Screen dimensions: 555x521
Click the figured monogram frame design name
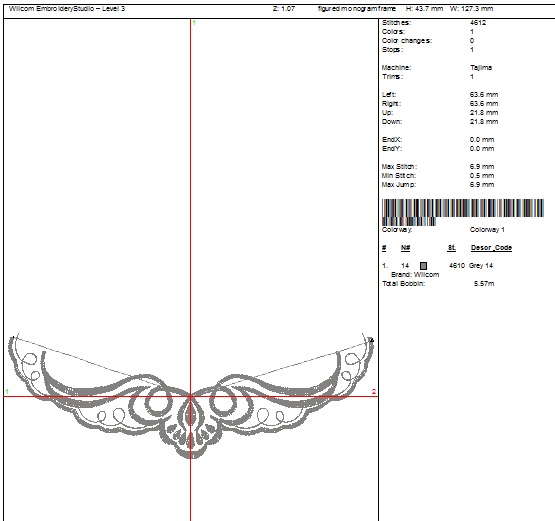(x=357, y=8)
